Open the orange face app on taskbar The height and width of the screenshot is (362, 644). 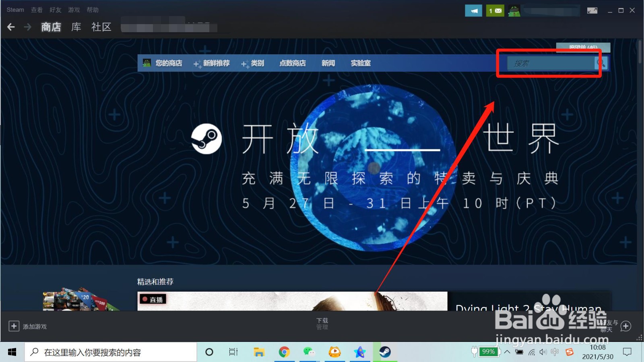click(334, 352)
